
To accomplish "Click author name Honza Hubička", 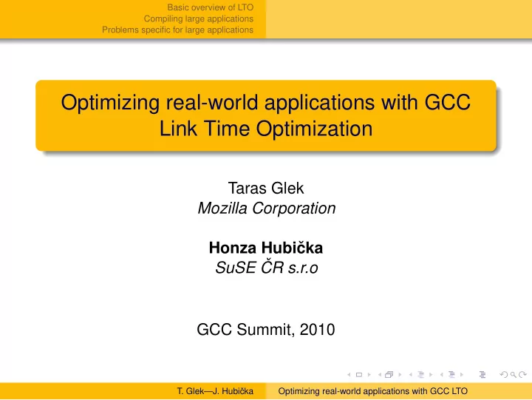I will [266, 248].
